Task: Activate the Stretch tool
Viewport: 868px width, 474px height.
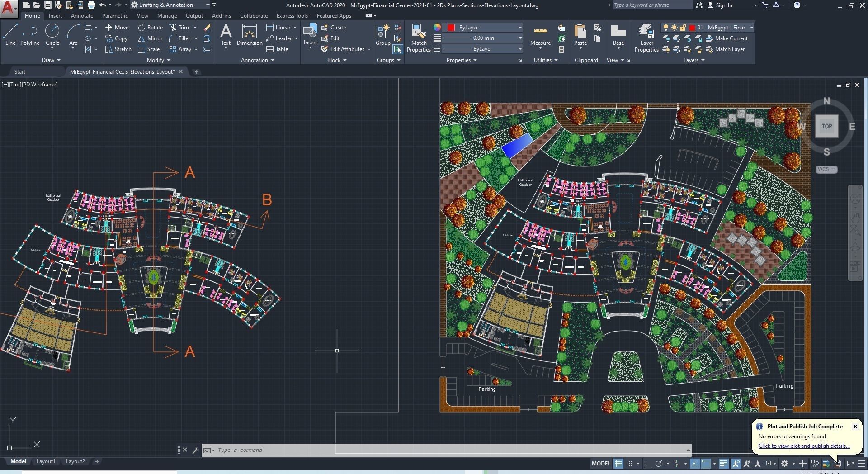Action: [118, 49]
